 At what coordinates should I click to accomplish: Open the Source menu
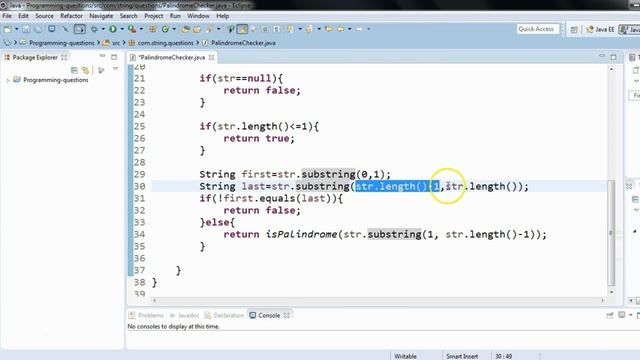coord(44,16)
